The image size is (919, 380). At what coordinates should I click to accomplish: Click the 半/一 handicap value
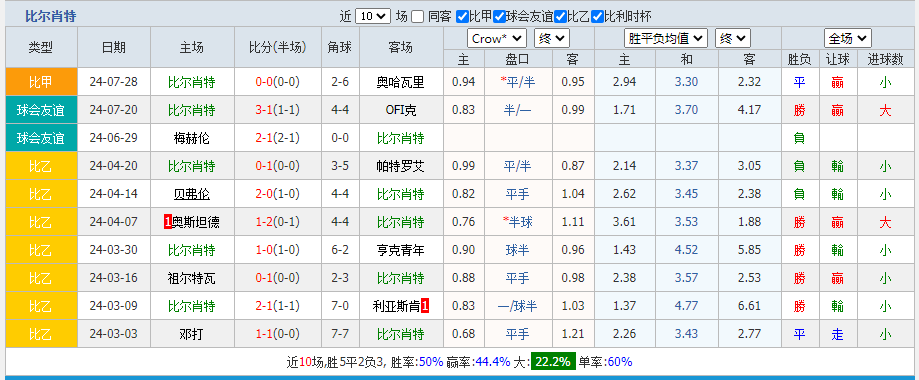pos(518,110)
